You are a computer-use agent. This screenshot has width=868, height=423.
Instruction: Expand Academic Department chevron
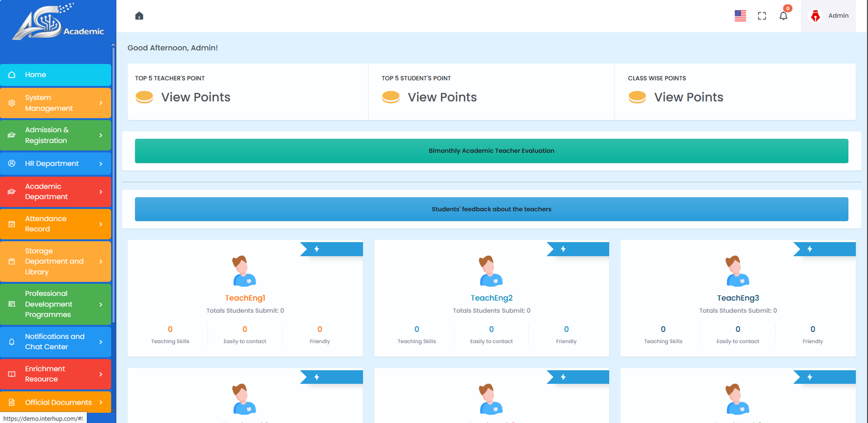click(101, 192)
